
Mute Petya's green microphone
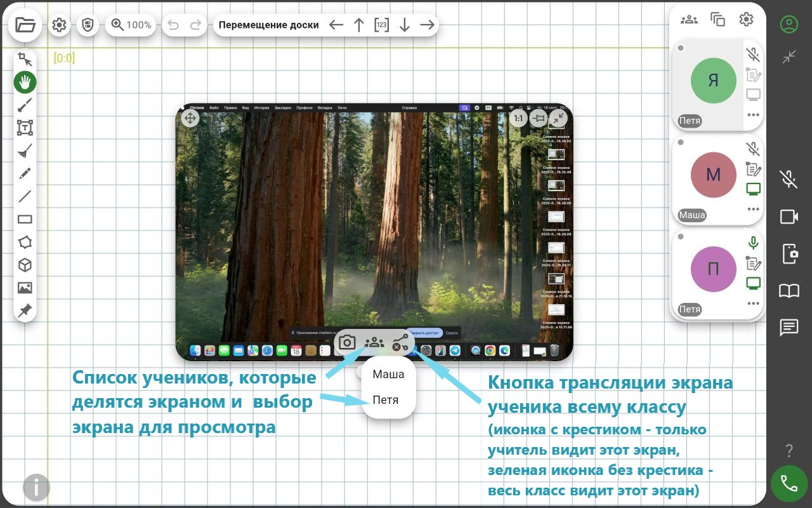click(x=753, y=243)
